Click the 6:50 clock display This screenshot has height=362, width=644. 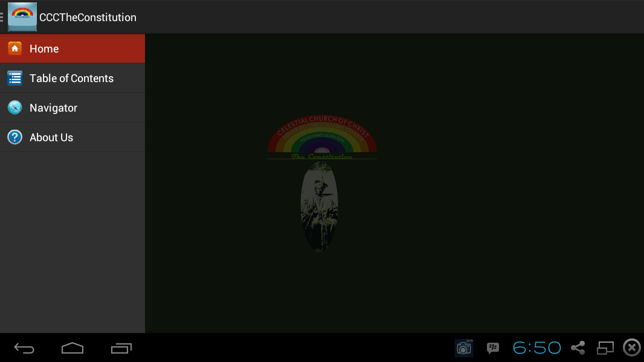click(537, 348)
